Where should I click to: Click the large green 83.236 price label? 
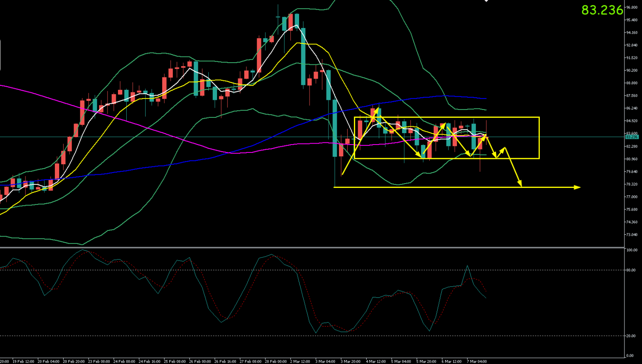point(602,10)
